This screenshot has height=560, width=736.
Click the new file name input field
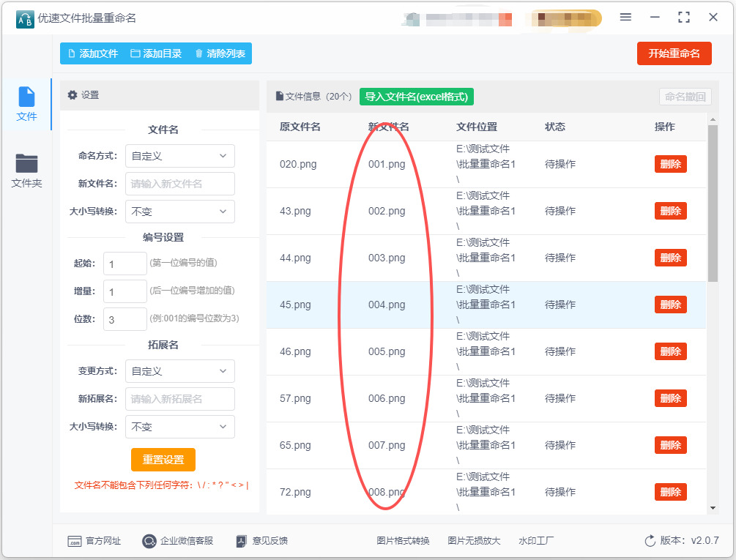pos(180,184)
